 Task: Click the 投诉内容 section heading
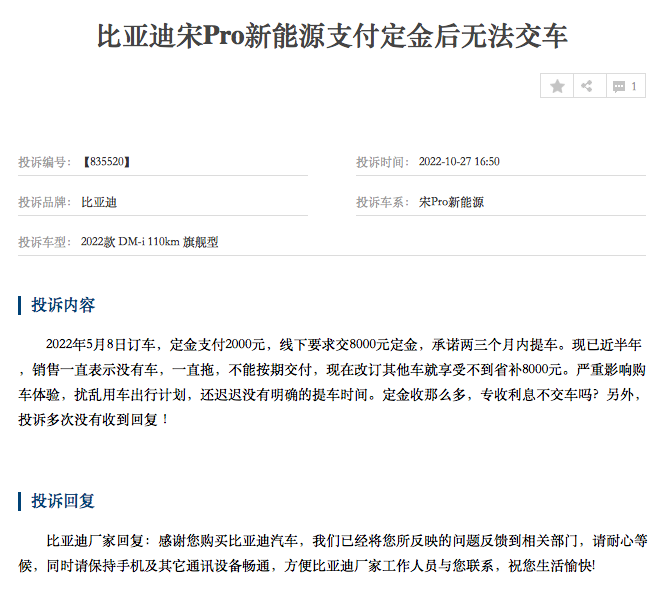tap(63, 305)
